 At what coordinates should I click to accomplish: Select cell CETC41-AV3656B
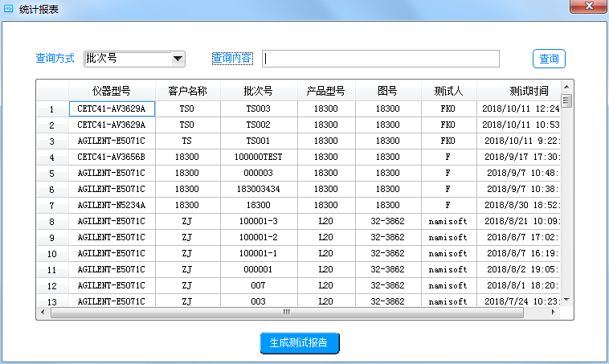(112, 157)
